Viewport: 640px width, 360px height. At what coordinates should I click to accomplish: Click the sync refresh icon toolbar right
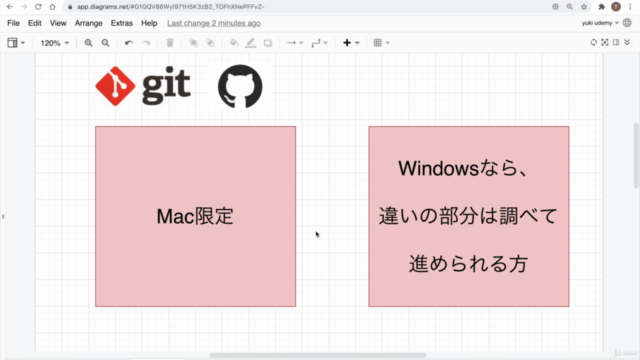pyautogui.click(x=593, y=42)
